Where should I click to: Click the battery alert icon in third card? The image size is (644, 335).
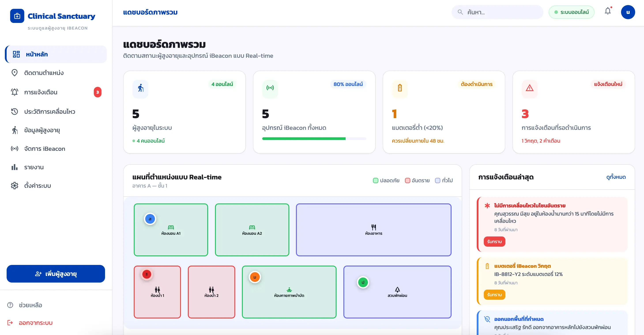(x=400, y=88)
